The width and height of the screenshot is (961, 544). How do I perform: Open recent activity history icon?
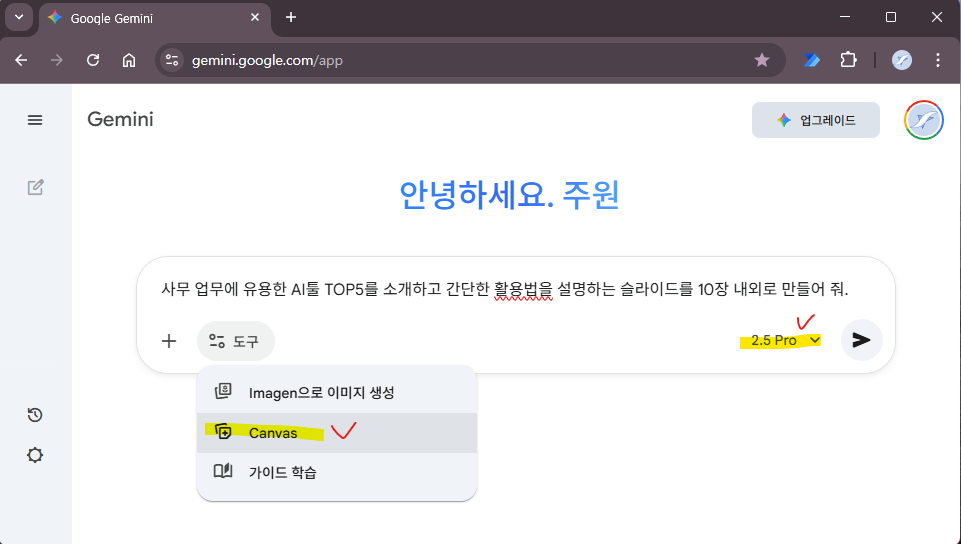35,415
